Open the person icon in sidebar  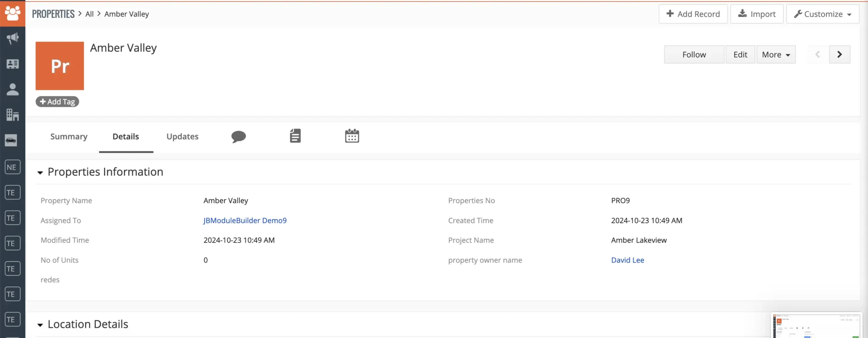[x=12, y=89]
